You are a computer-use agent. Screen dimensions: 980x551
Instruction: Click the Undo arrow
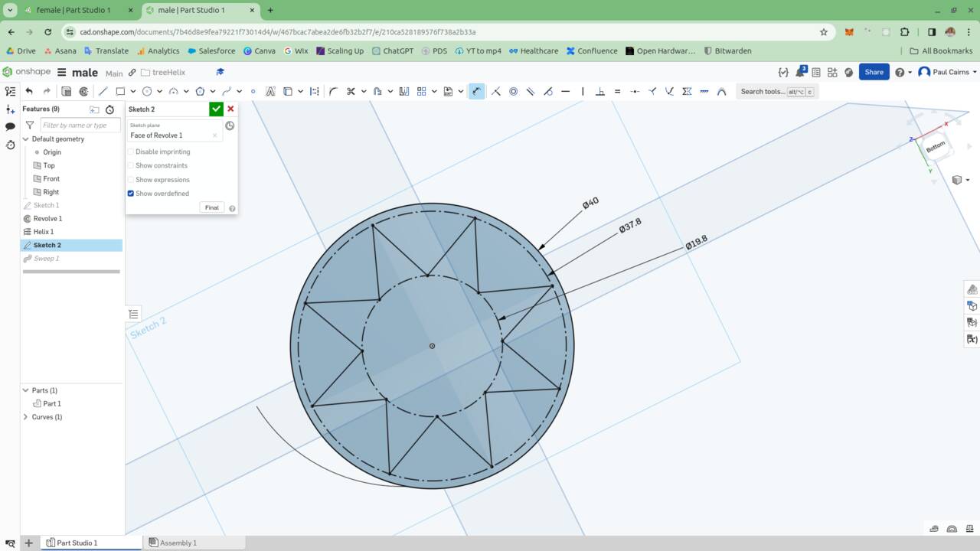pos(29,91)
